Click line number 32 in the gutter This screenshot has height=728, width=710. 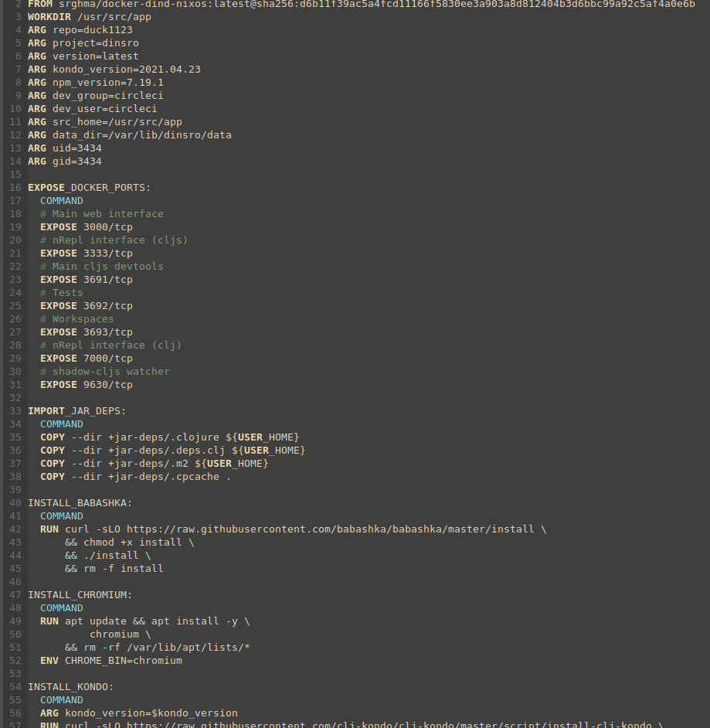tap(15, 398)
